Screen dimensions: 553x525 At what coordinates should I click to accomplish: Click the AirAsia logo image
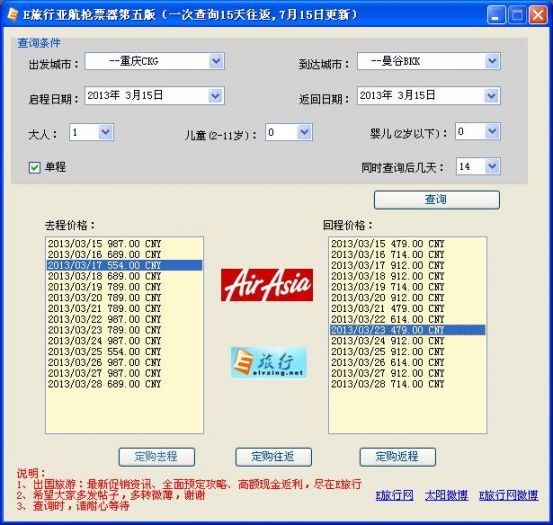[267, 285]
